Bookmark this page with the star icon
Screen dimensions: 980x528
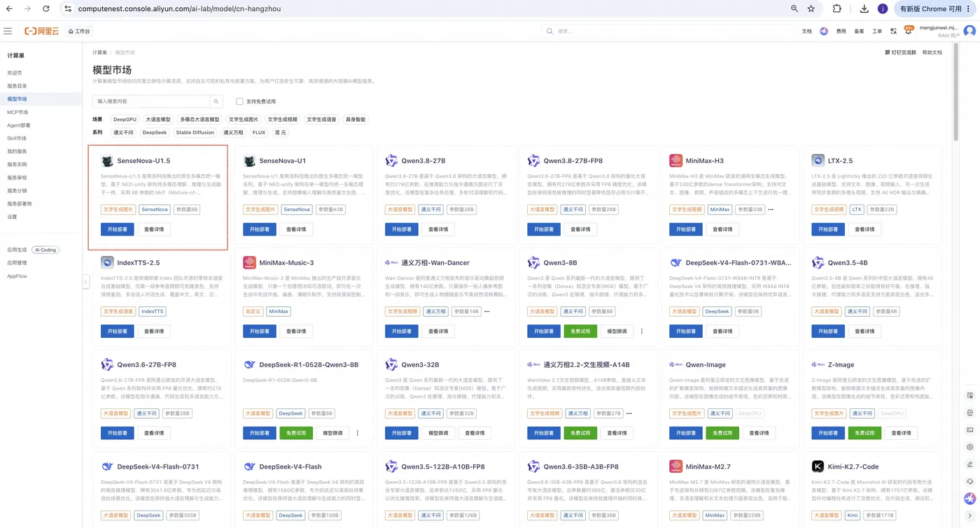(811, 9)
